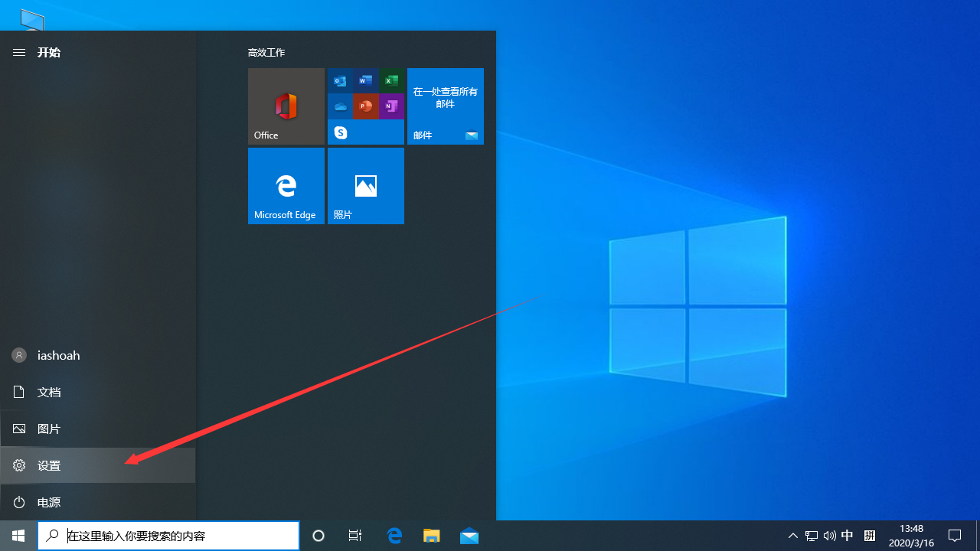
Task: Open the 电源 (Power) options menu
Action: (48, 501)
